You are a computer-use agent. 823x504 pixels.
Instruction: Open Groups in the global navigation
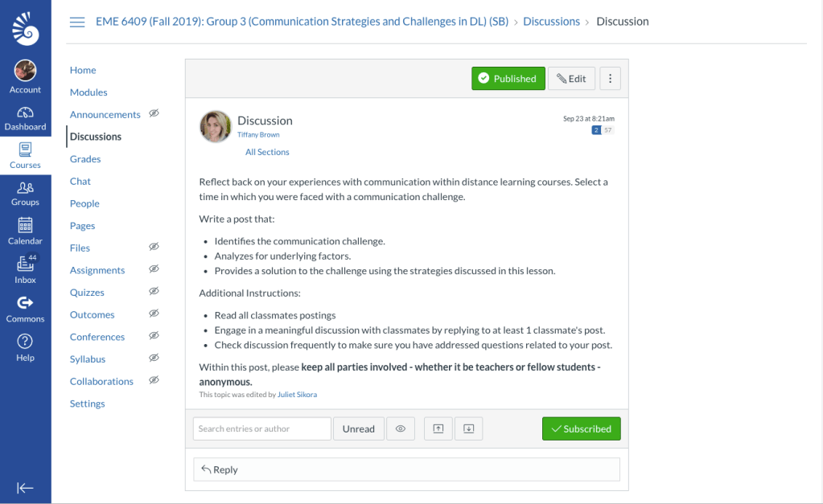pos(25,193)
